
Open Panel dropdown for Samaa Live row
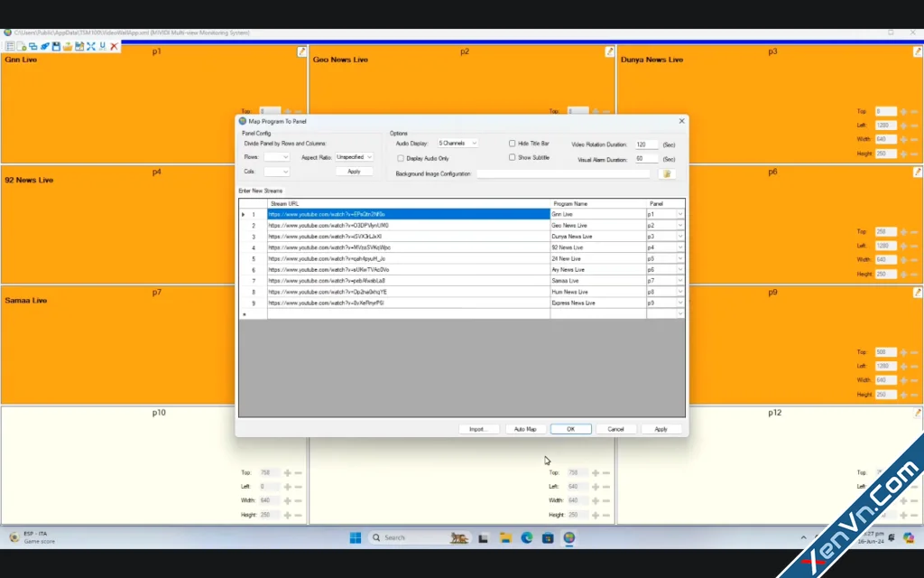(680, 281)
